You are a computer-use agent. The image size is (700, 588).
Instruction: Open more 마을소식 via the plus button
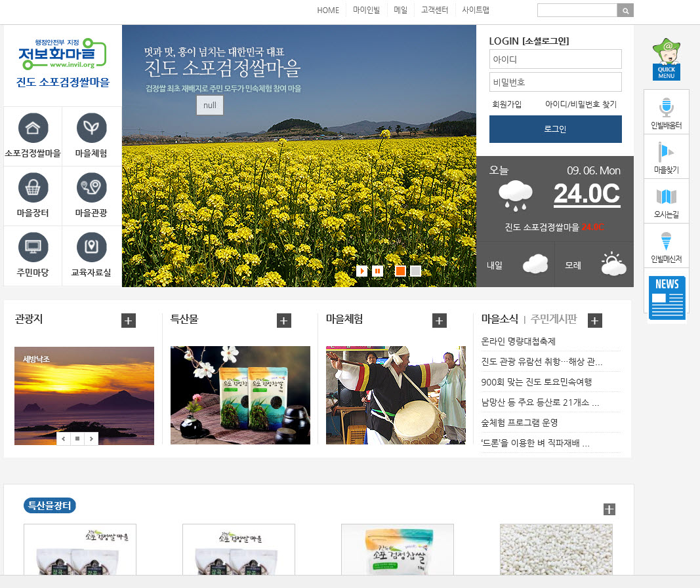click(x=594, y=321)
